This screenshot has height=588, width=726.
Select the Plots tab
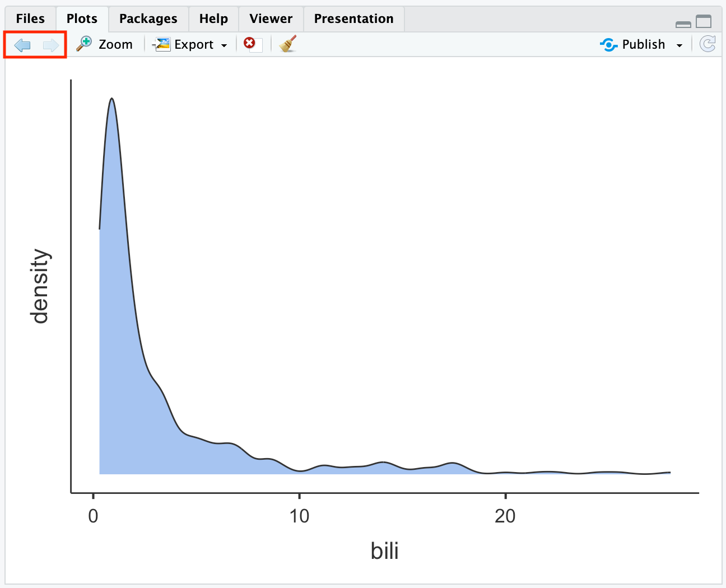point(82,18)
